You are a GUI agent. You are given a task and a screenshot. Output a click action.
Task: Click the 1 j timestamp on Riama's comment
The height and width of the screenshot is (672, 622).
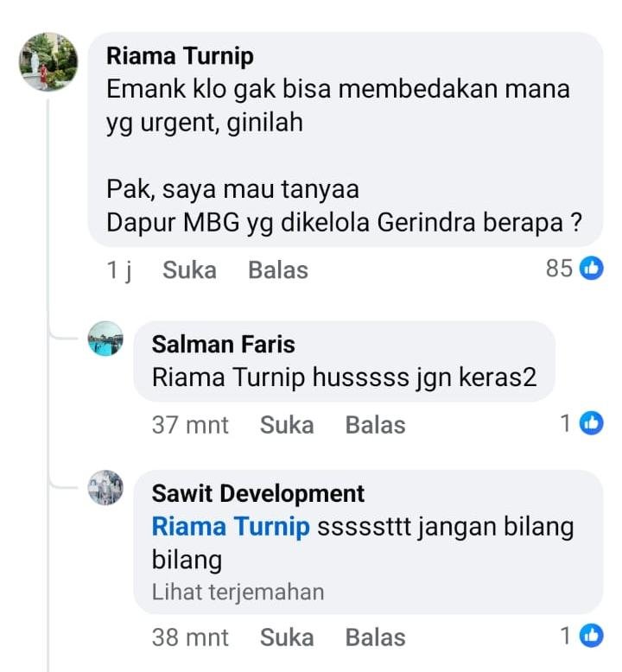click(x=118, y=270)
